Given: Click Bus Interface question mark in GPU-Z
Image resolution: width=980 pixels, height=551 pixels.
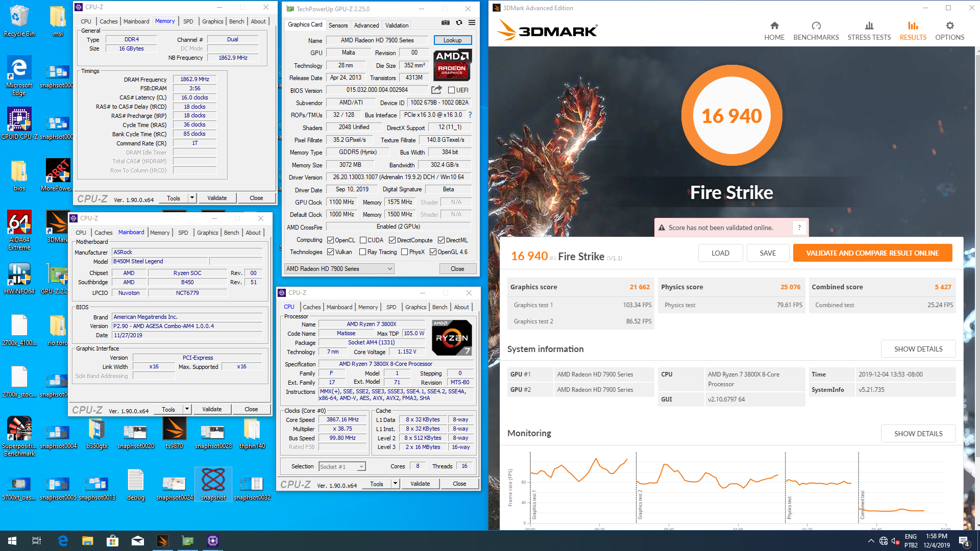Looking at the screenshot, I should point(470,115).
